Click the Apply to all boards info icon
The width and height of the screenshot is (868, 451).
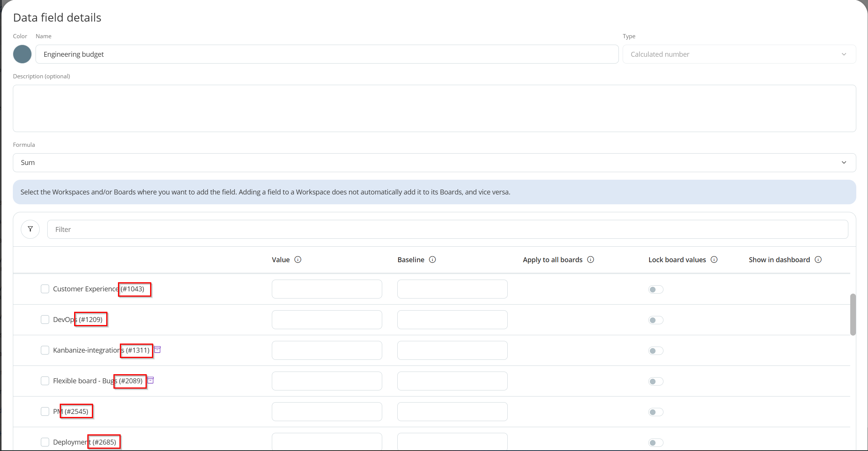591,260
